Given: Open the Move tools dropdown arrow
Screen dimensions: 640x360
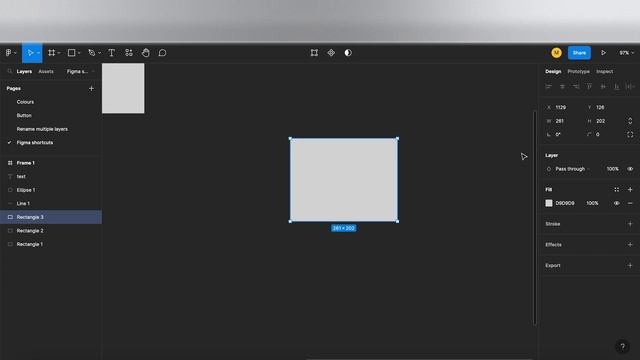Looking at the screenshot, I should [38, 53].
